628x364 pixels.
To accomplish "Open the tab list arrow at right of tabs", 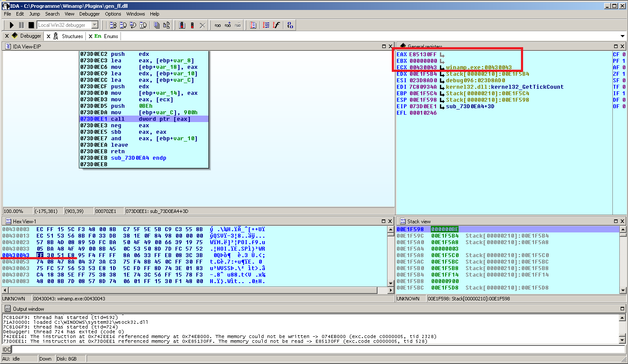I will coord(622,36).
